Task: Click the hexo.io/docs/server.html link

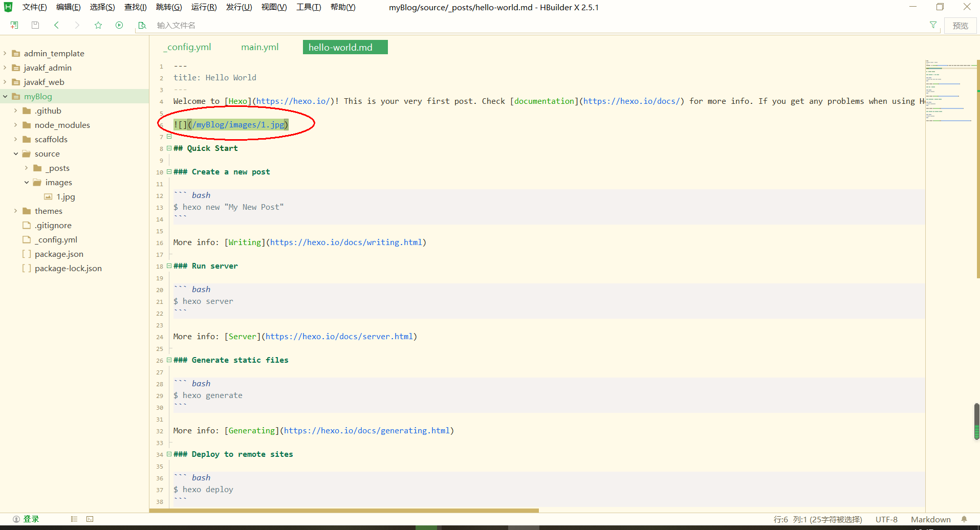Action: (x=339, y=337)
